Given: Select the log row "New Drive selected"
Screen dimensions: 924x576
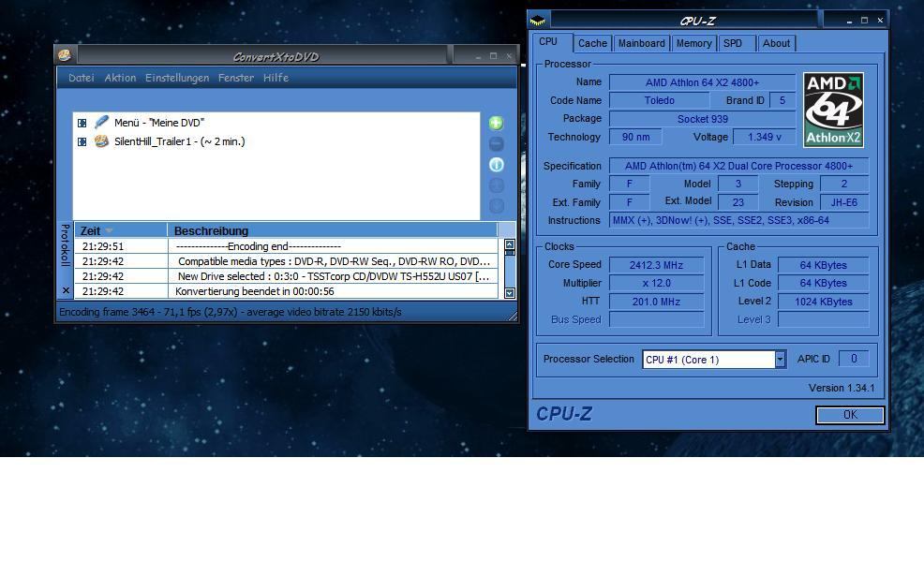Looking at the screenshot, I should (287, 276).
